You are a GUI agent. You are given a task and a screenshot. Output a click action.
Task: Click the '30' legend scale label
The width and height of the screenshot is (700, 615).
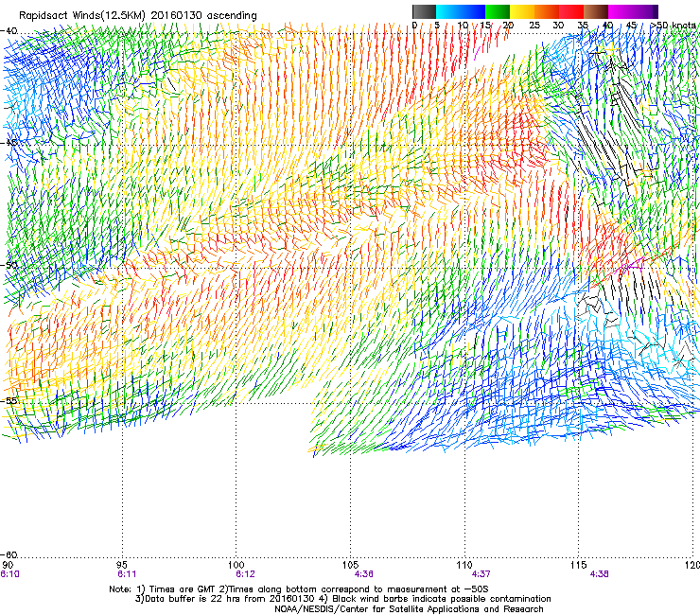click(x=558, y=25)
